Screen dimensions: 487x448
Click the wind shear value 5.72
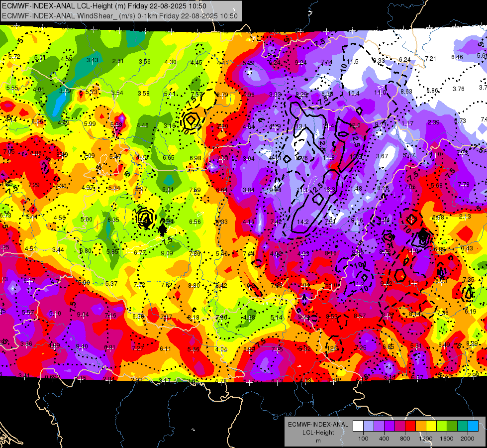click(14, 57)
